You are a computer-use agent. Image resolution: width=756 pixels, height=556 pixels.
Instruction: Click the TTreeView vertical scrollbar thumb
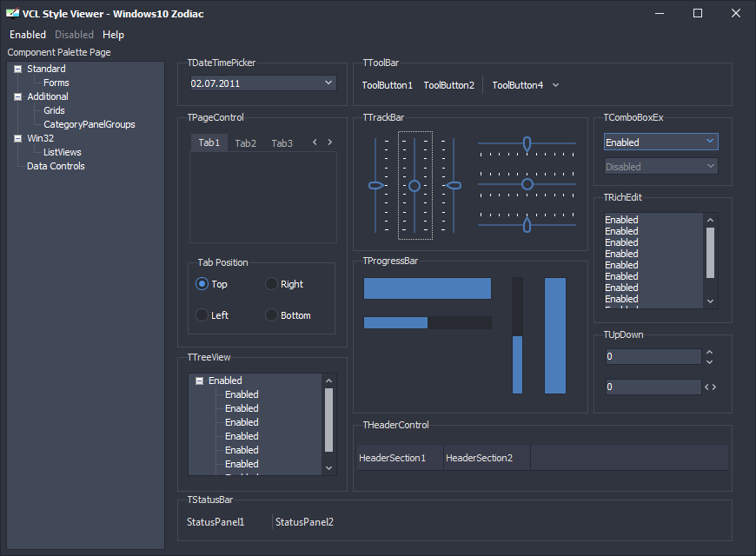coord(328,420)
